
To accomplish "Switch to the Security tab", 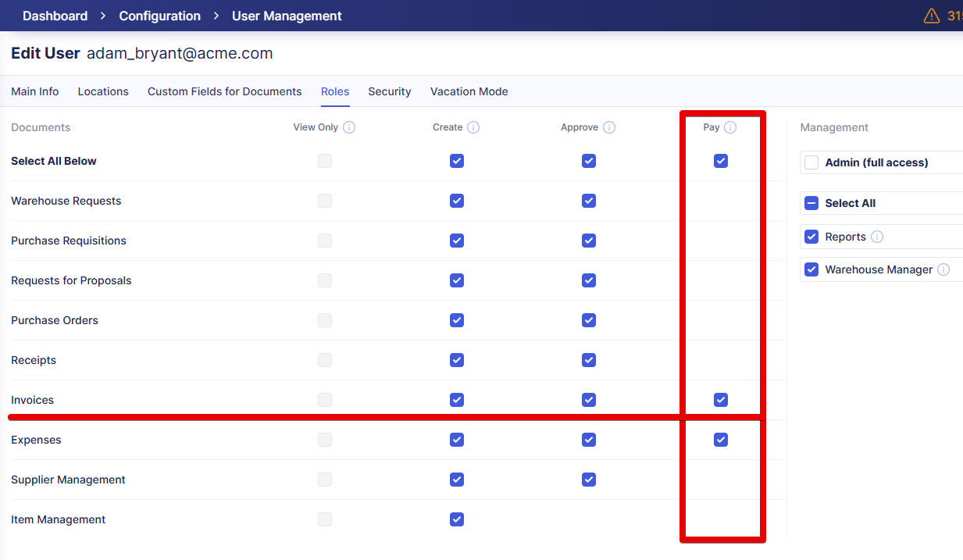I will click(390, 91).
